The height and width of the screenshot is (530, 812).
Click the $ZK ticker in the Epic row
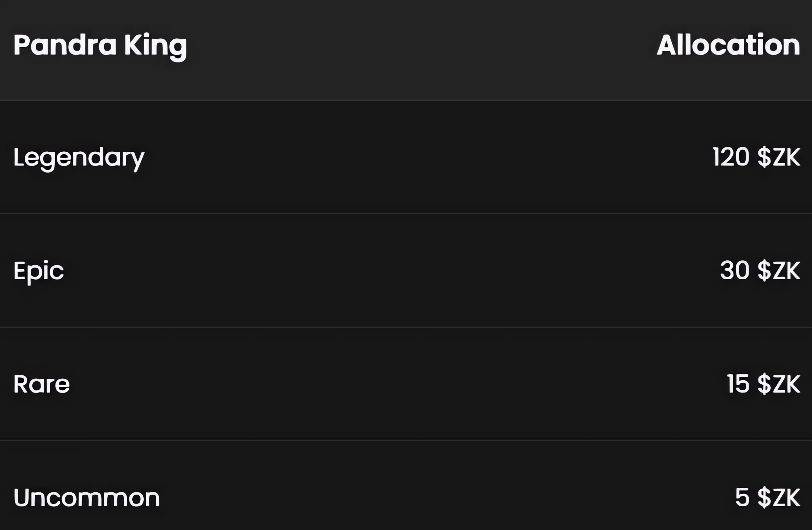[779, 271]
